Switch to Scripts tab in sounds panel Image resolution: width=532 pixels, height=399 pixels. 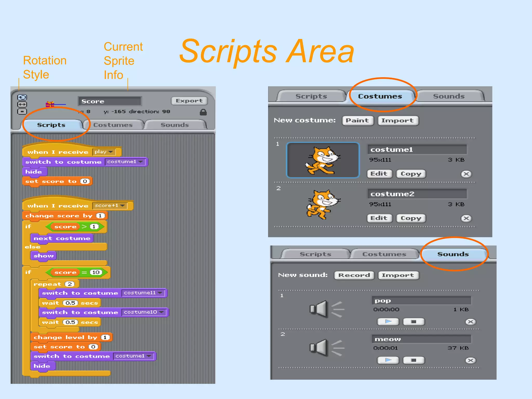click(315, 254)
